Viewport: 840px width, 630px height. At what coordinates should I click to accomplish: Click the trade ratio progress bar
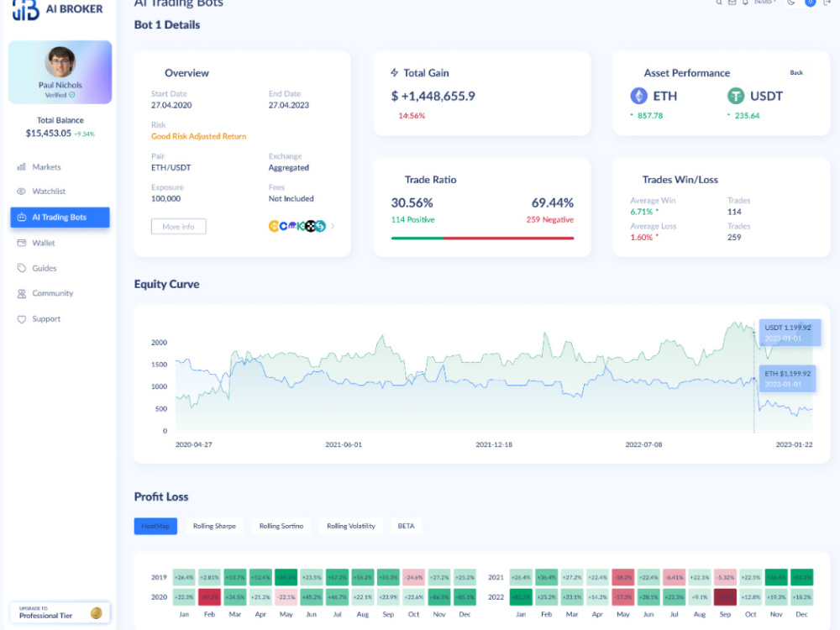482,238
